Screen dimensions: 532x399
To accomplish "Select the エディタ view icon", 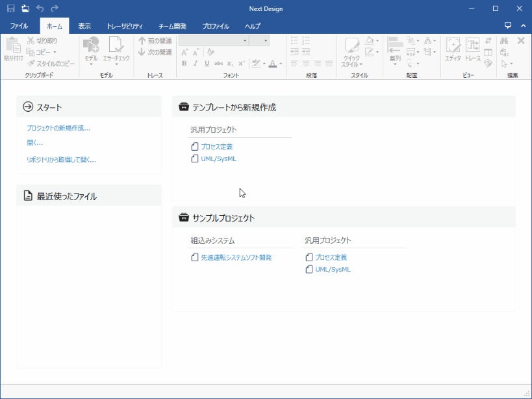I will click(x=453, y=49).
